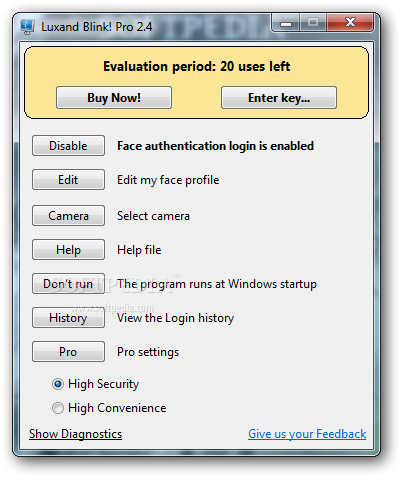Image resolution: width=401 pixels, height=477 pixels.
Task: Click 'Face authentication login is enabled' label
Action: coord(215,146)
